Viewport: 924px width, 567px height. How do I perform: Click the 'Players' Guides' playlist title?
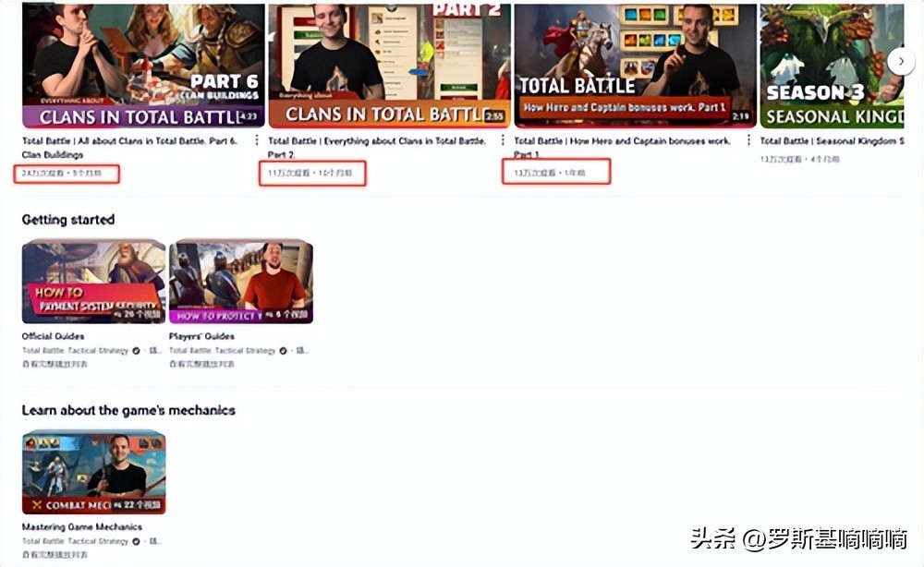point(201,337)
